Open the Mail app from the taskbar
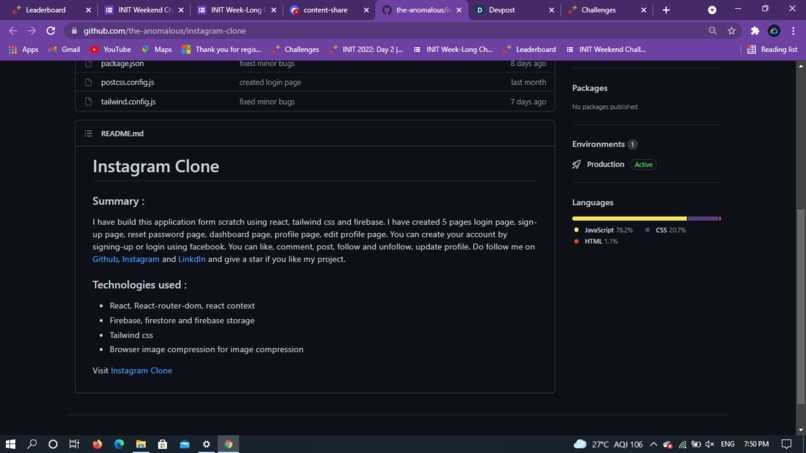Image resolution: width=806 pixels, height=453 pixels. click(185, 444)
